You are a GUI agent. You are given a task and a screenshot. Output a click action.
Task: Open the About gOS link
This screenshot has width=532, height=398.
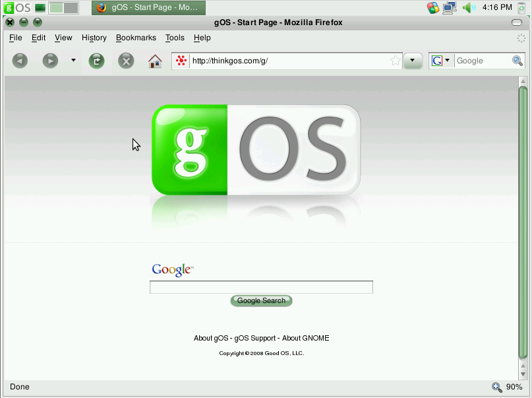click(211, 338)
